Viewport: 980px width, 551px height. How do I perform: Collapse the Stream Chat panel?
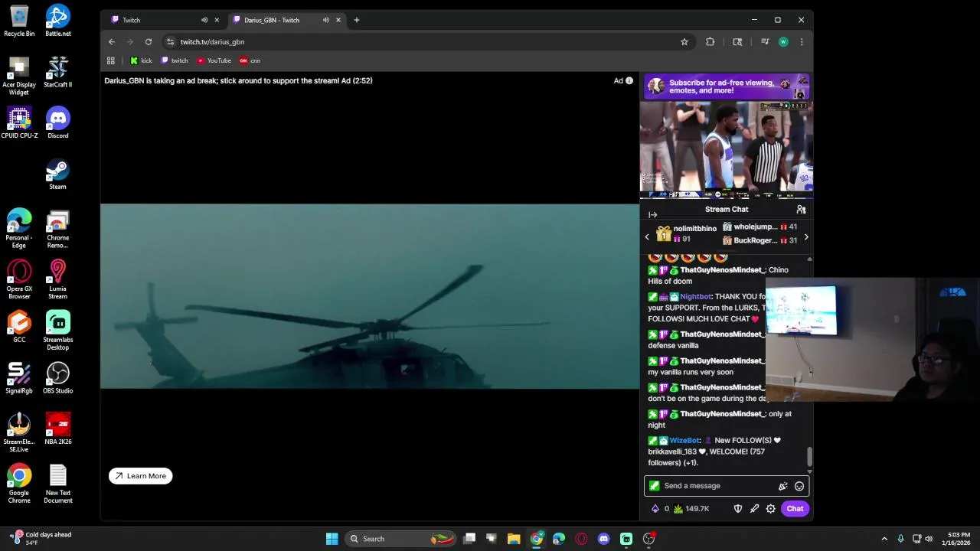tap(652, 215)
